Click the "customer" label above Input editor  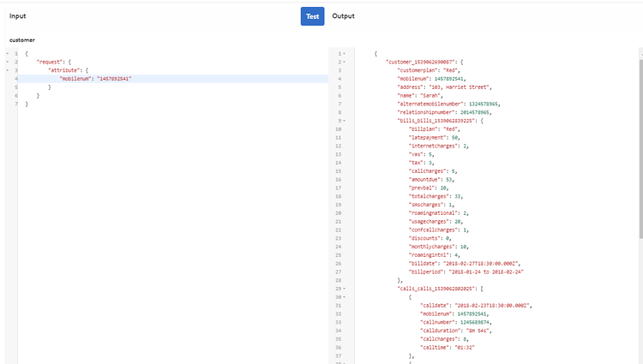coord(22,40)
